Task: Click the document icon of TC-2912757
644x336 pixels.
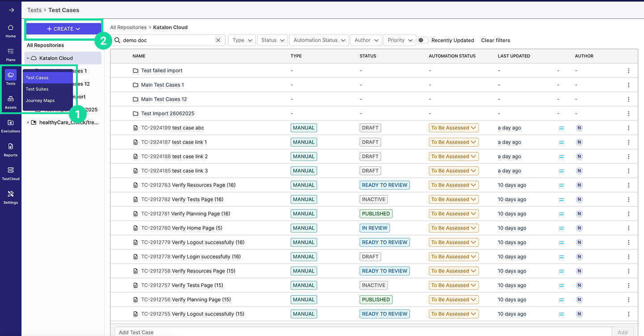Action: click(x=136, y=285)
